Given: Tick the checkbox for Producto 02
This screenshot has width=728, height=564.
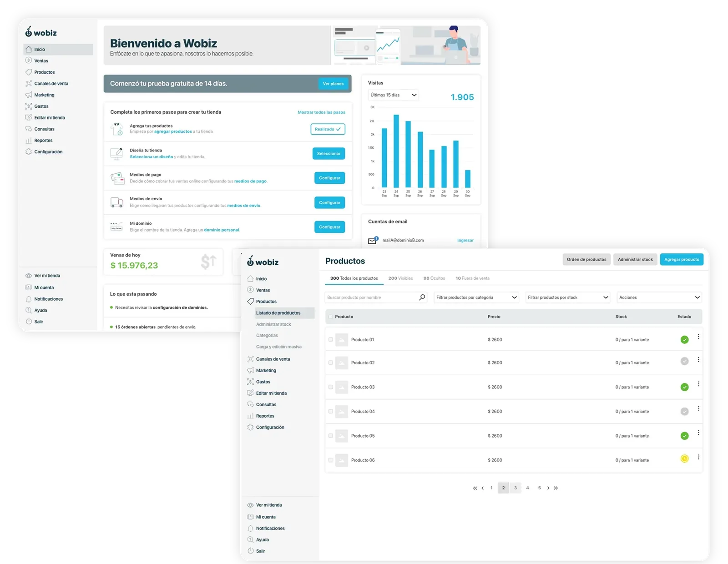Looking at the screenshot, I should point(331,363).
